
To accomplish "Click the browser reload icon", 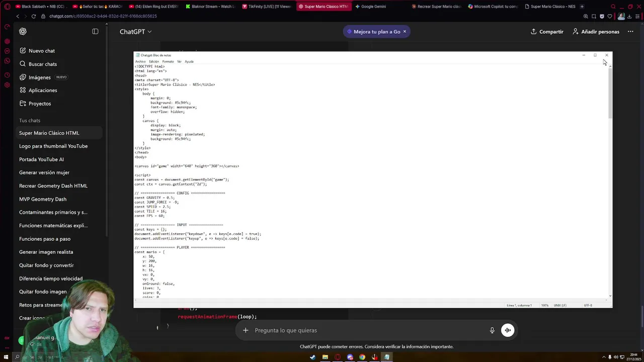I will 34,16.
